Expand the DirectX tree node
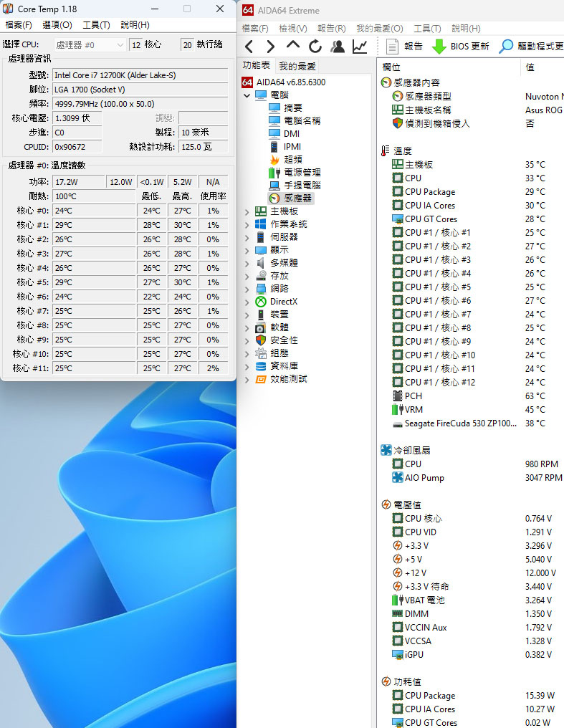 point(247,302)
